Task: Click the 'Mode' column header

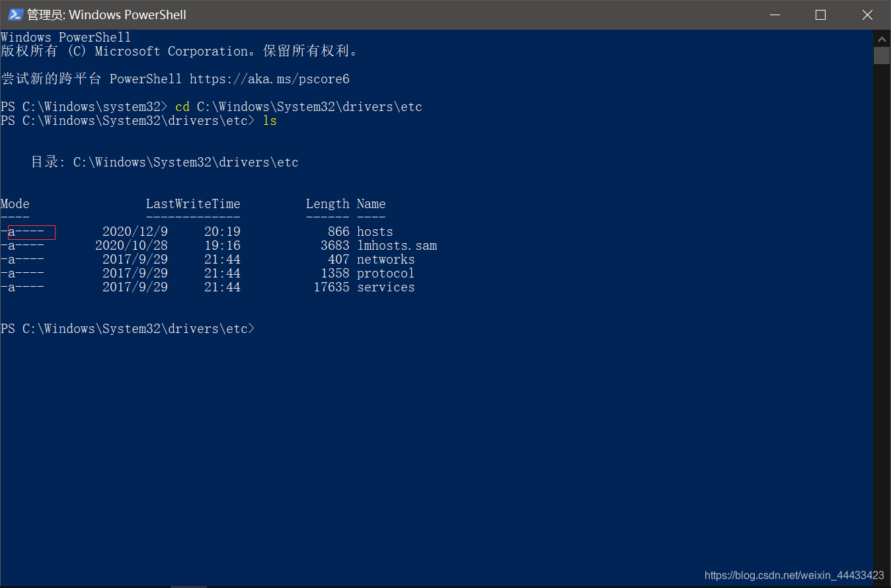Action: coord(15,204)
